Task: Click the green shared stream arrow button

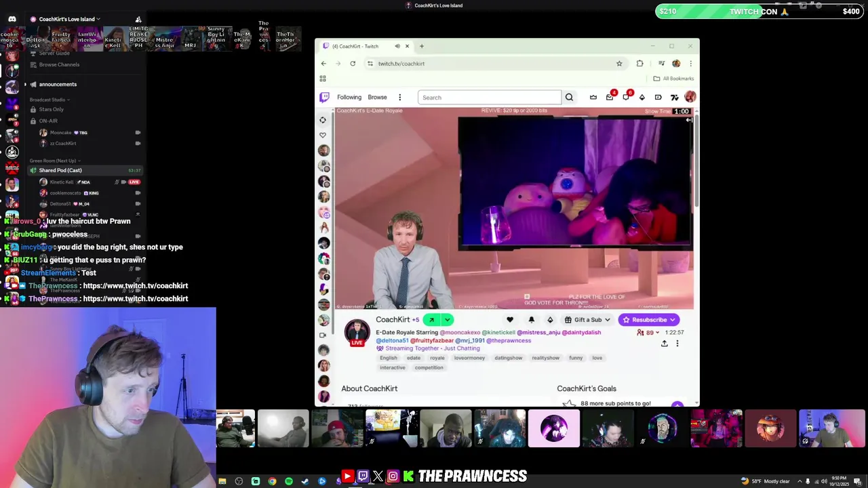Action: pyautogui.click(x=431, y=320)
